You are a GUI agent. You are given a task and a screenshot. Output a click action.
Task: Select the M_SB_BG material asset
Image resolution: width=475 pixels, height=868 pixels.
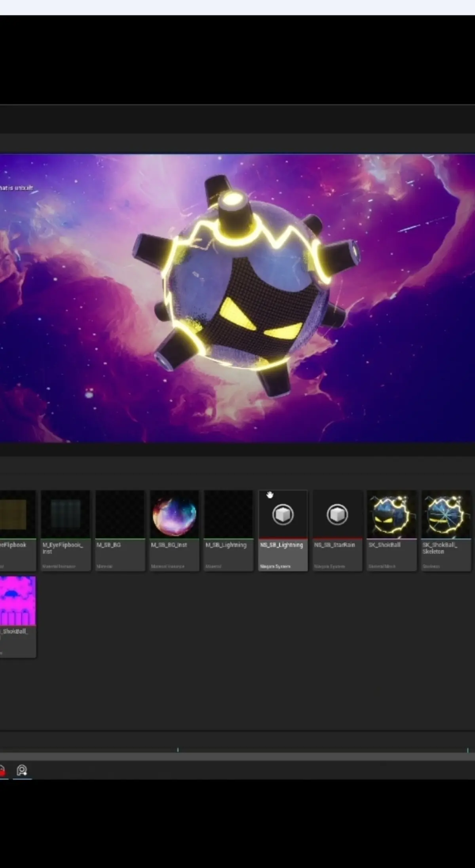click(x=120, y=530)
